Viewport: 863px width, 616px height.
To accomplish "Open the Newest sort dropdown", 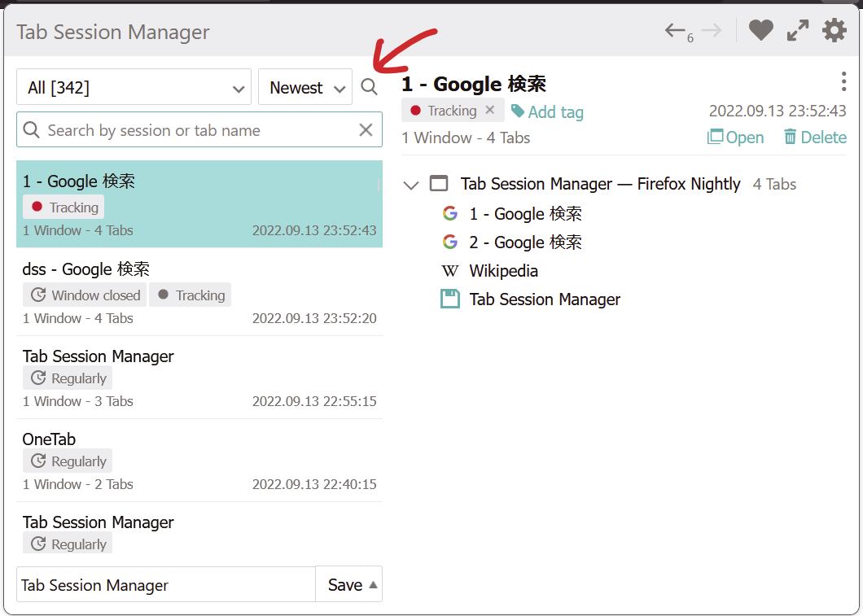I will [x=305, y=87].
